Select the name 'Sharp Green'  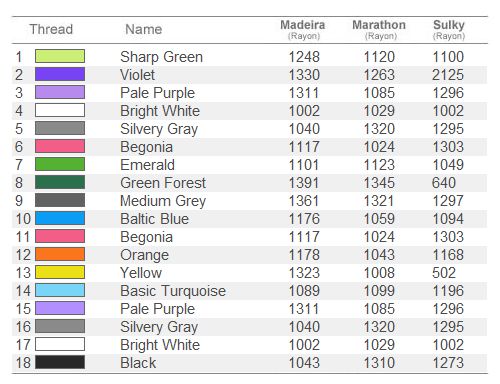tap(162, 57)
